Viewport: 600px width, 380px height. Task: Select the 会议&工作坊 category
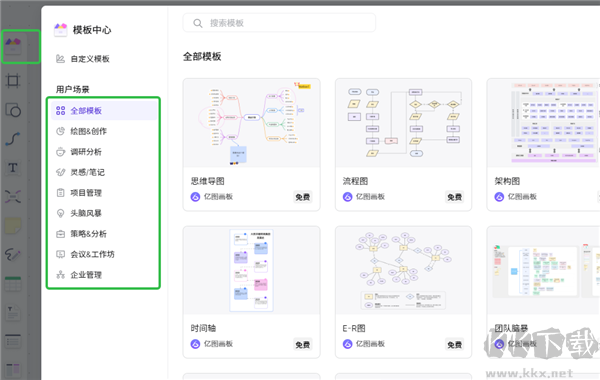[104, 254]
